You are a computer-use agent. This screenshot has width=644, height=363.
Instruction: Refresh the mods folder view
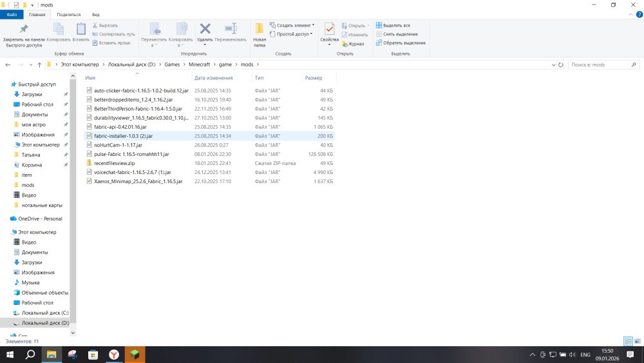click(x=561, y=64)
